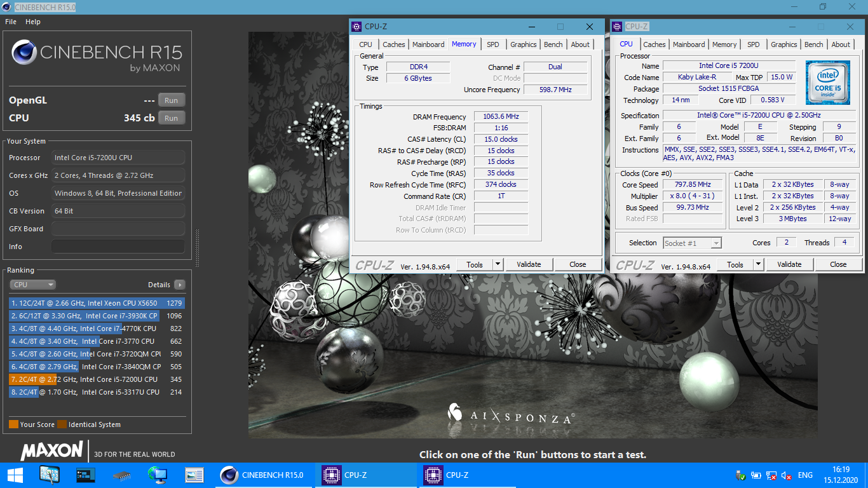The image size is (868, 488).
Task: Open the Cinebench File menu
Action: click(11, 22)
